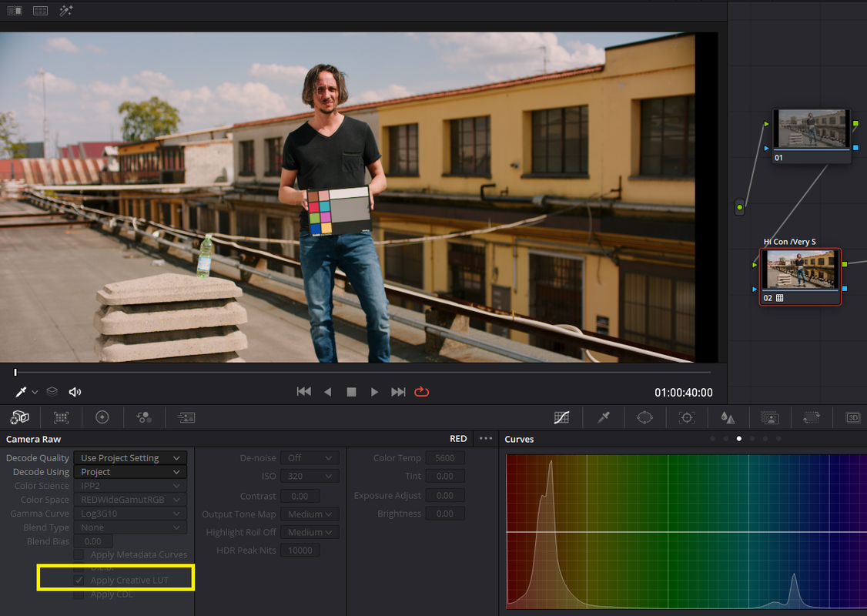Open the Blur palette icon
The image size is (867, 616).
pos(728,417)
